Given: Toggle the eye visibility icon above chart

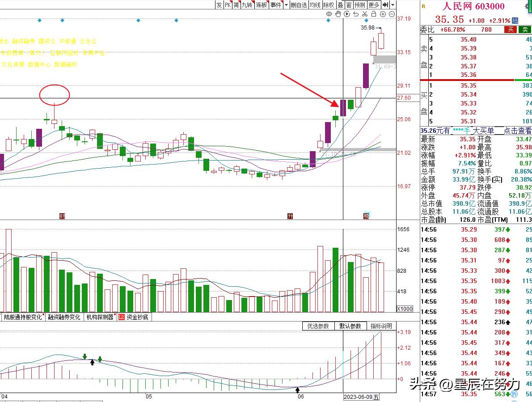Looking at the screenshot, I should coord(329,14).
